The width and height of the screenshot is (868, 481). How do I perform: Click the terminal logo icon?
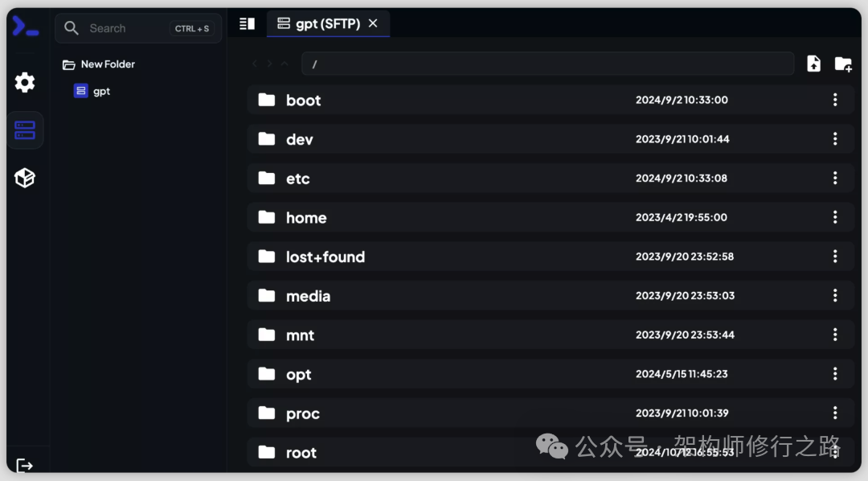pyautogui.click(x=25, y=27)
